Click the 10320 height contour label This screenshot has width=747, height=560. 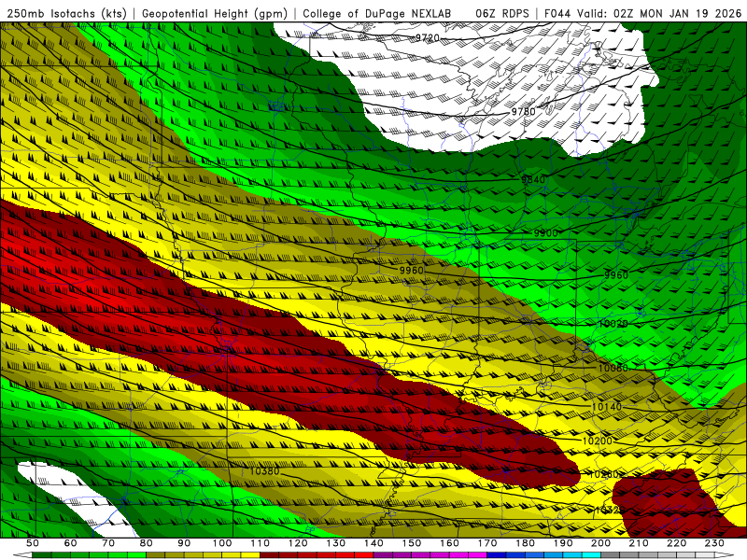pos(610,510)
